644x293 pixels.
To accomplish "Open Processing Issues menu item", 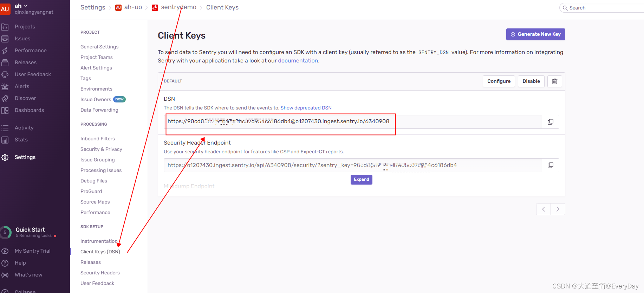I will 101,170.
